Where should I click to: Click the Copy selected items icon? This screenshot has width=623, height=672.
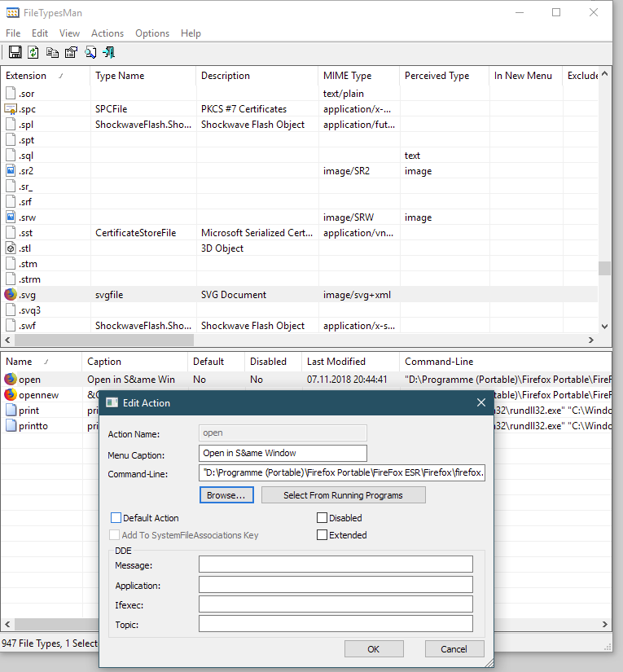coord(52,53)
